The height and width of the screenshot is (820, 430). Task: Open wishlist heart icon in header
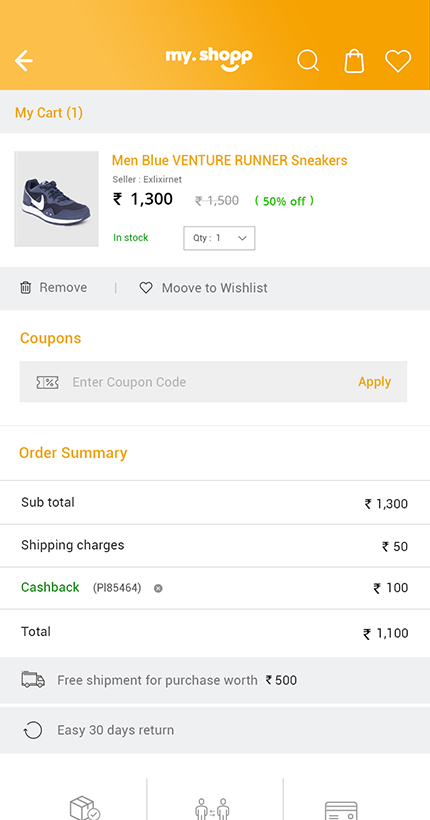[398, 61]
